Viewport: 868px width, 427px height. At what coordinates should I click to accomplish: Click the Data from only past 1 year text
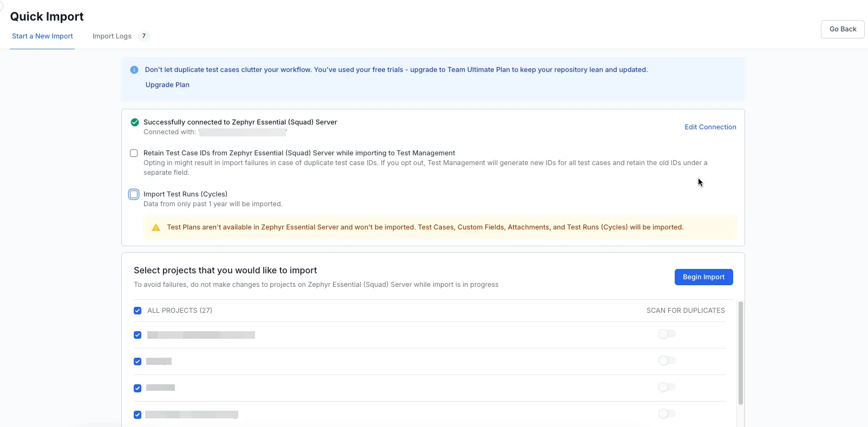213,204
